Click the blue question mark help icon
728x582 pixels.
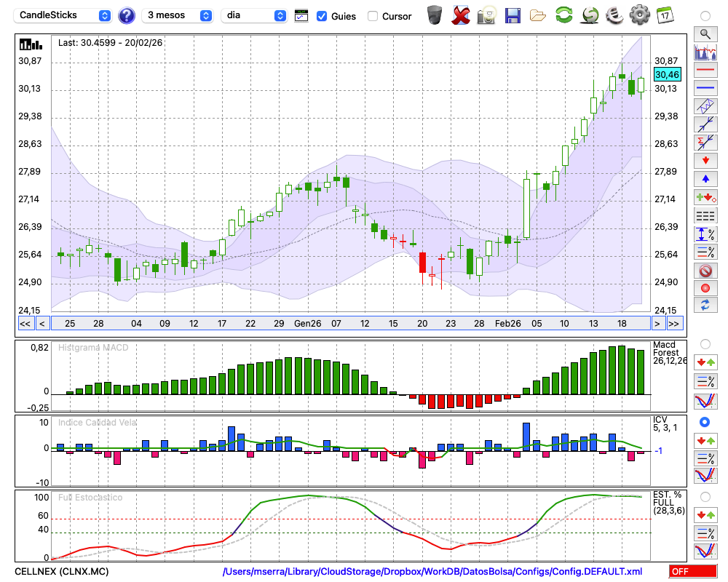click(x=126, y=15)
